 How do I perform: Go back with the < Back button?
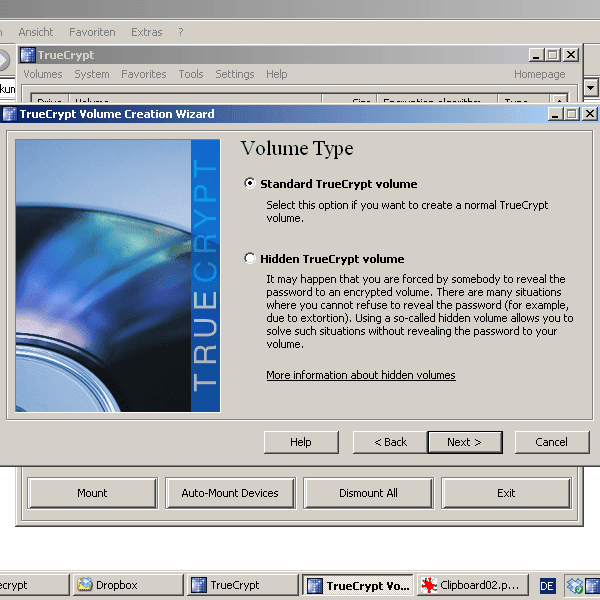click(x=390, y=442)
